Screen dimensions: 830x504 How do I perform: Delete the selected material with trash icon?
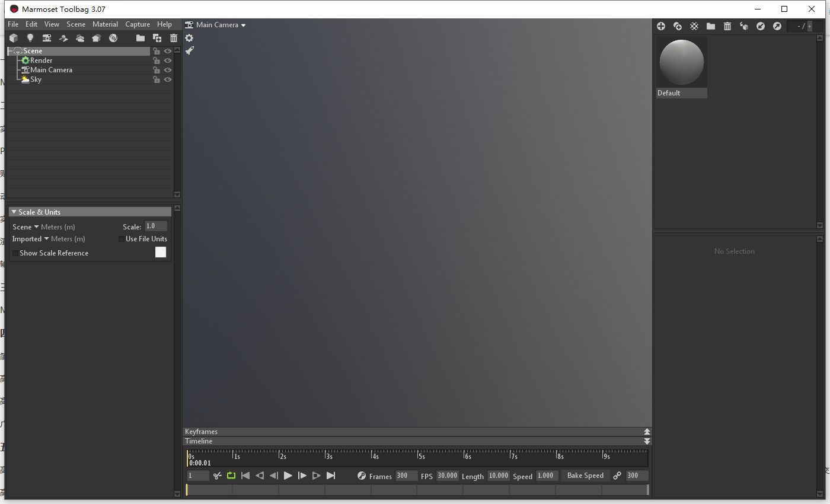[727, 26]
